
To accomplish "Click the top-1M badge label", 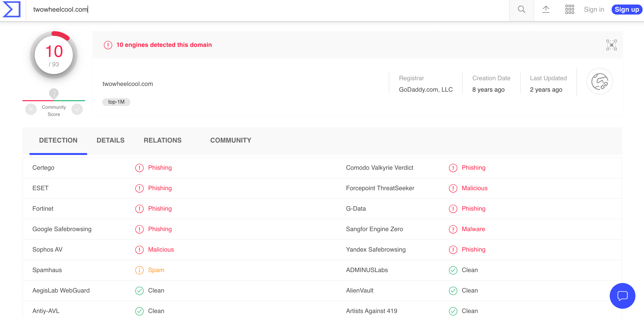I will click(116, 101).
